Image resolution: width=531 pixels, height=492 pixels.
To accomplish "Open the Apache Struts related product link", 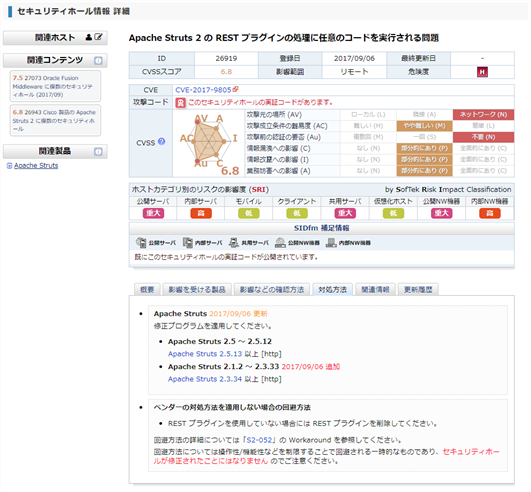I will [x=36, y=166].
